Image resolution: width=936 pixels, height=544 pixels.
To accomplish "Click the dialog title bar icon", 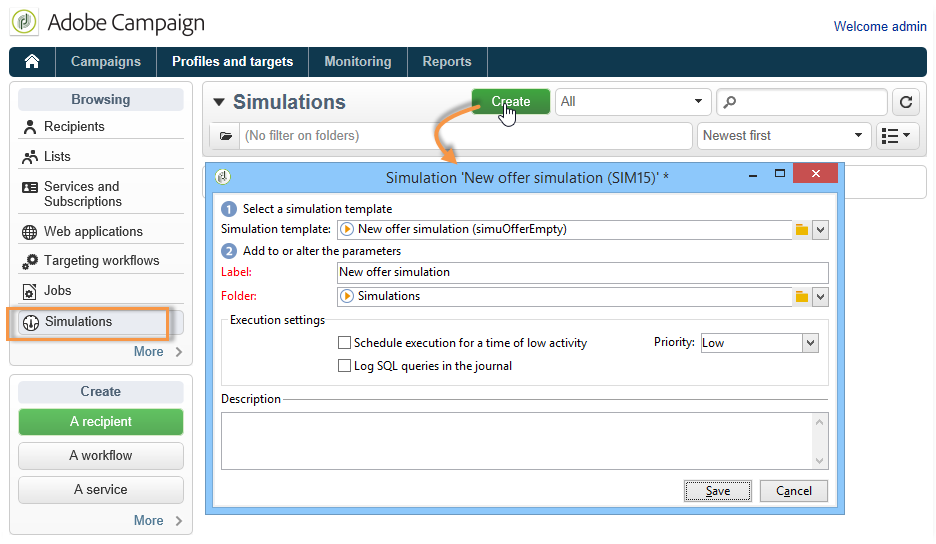I will pos(223,177).
